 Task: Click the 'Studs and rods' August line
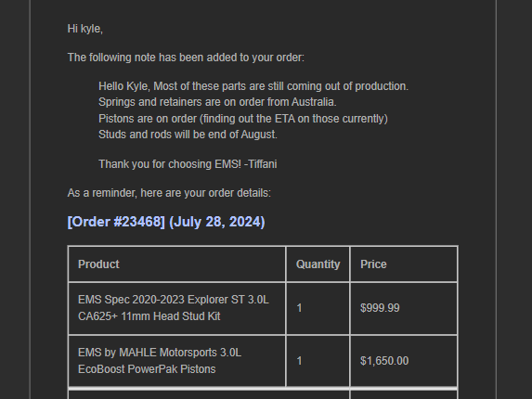coord(188,135)
